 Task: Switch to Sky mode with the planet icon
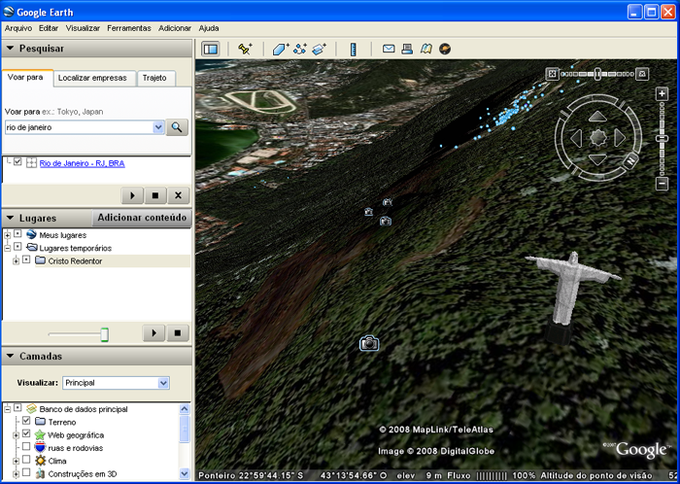(445, 49)
